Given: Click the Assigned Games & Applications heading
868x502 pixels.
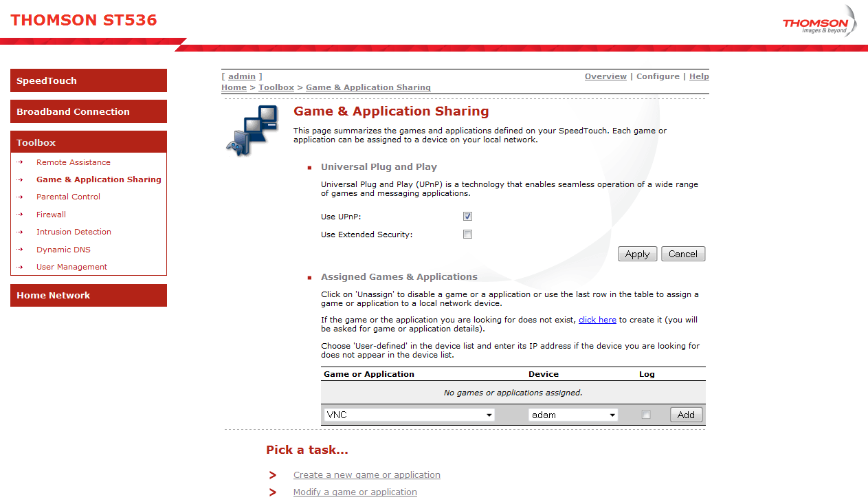Looking at the screenshot, I should click(x=399, y=276).
